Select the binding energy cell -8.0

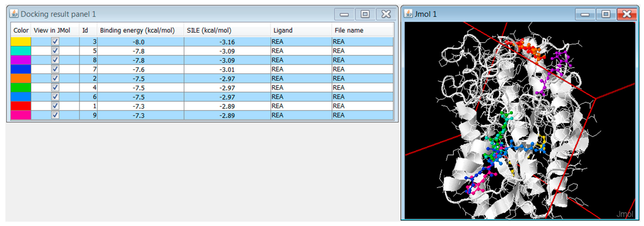[x=141, y=41]
